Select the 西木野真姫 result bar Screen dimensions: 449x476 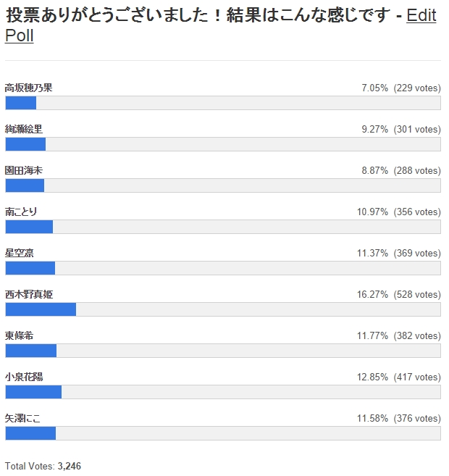(x=222, y=309)
